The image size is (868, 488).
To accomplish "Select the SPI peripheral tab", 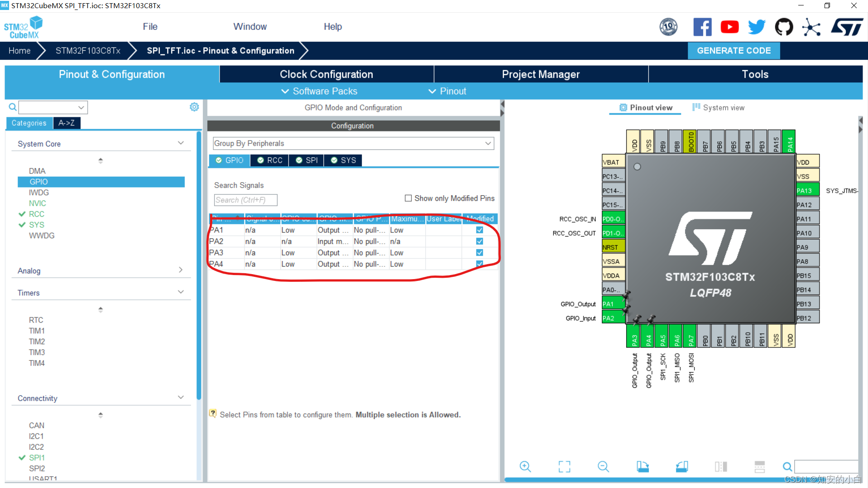I will click(307, 160).
